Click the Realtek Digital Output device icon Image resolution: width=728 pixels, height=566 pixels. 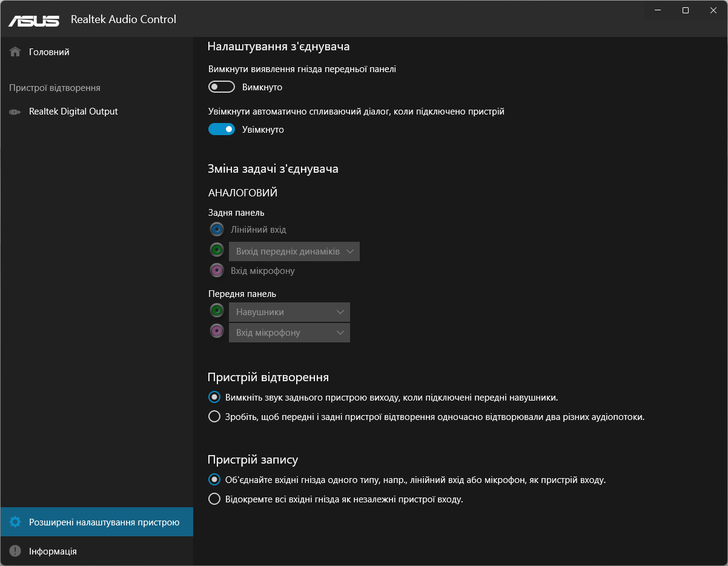[x=16, y=112]
